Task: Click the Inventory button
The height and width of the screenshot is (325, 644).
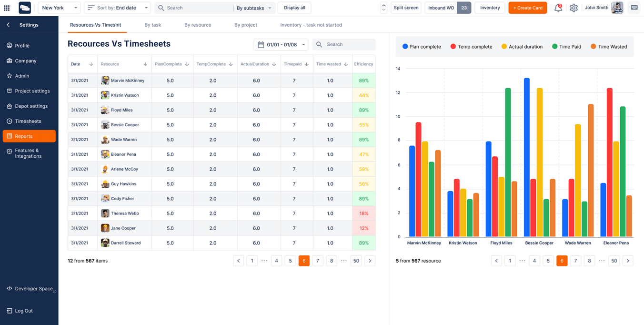Action: pos(490,8)
